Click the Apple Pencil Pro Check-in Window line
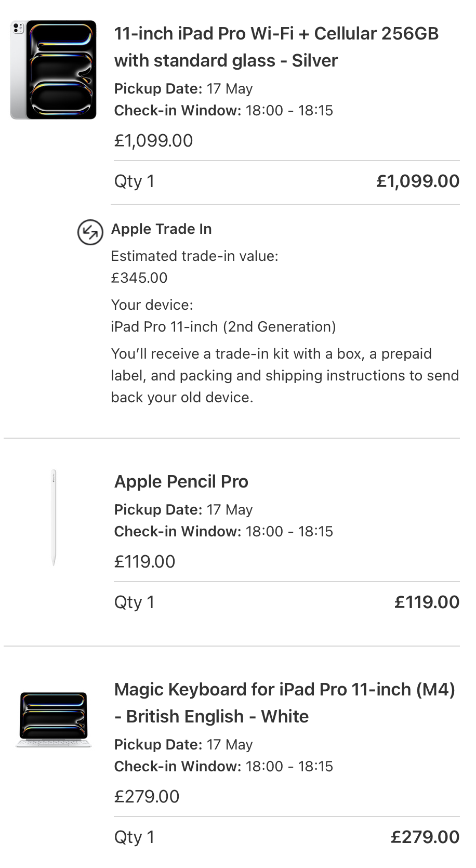 (223, 531)
